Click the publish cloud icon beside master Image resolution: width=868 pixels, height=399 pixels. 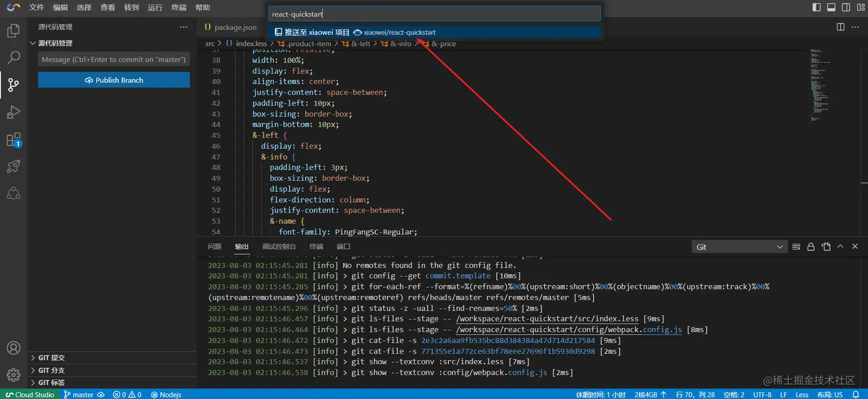101,394
